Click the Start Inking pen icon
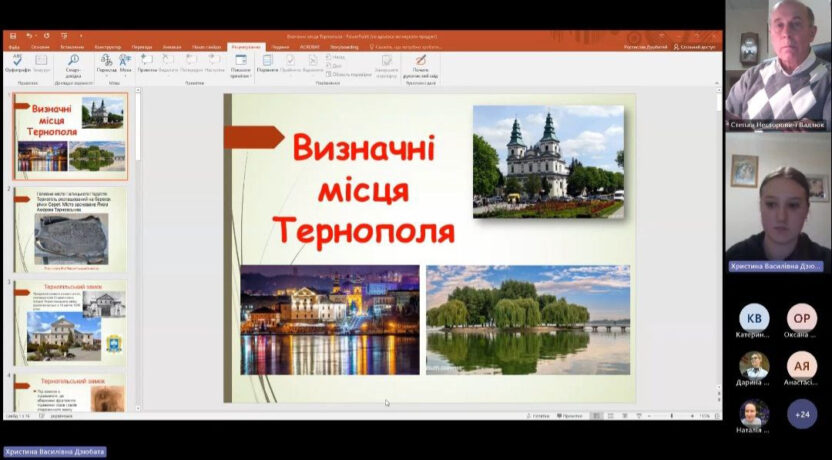The width and height of the screenshot is (832, 460). pyautogui.click(x=420, y=62)
